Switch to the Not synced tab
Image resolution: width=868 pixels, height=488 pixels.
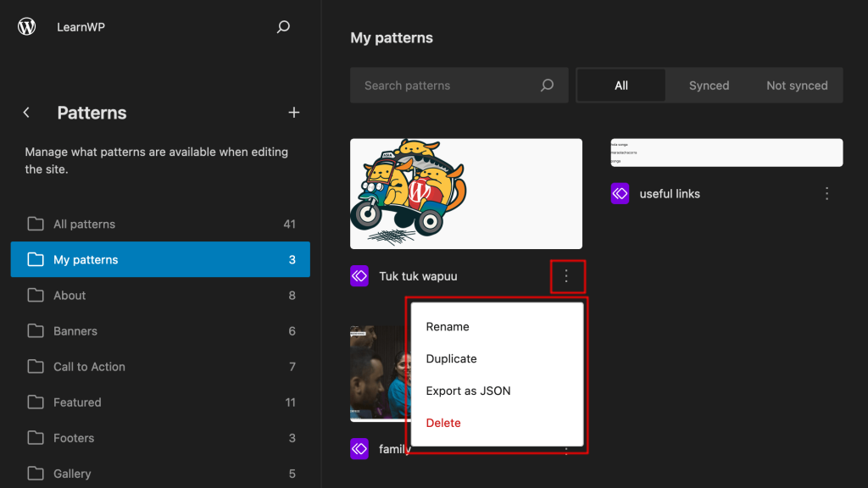(x=797, y=85)
